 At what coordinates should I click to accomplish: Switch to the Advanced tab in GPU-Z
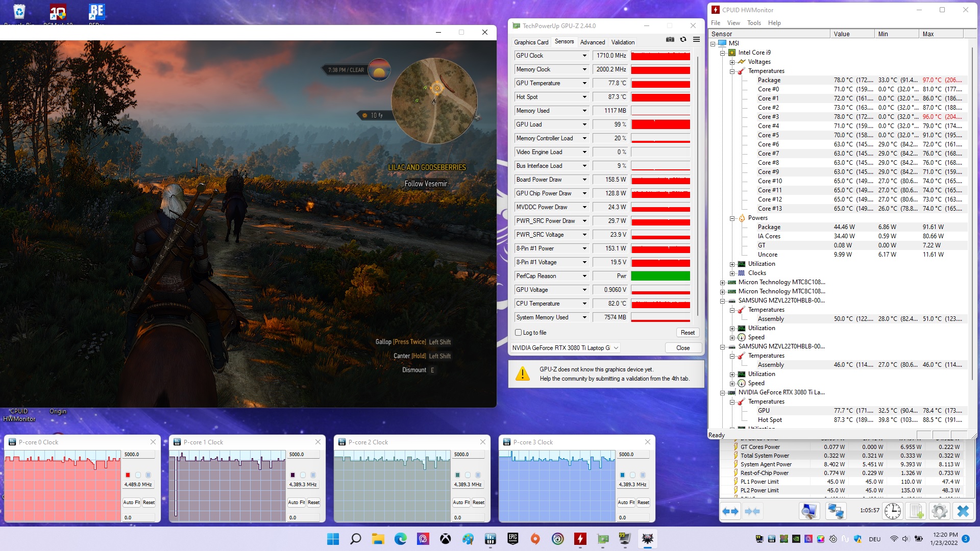[x=592, y=42]
